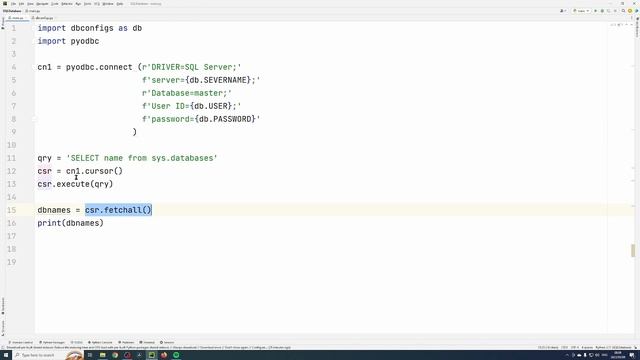
Task: Open the Windows notification center icon
Action: 632,355
